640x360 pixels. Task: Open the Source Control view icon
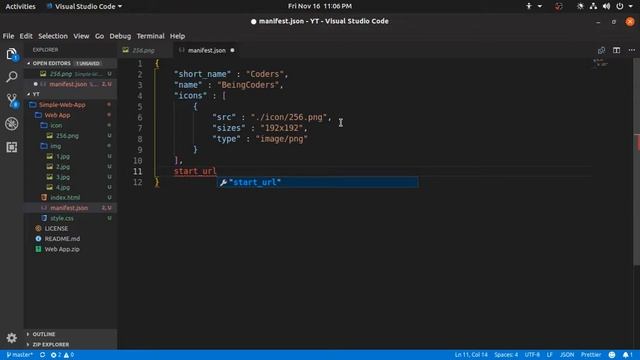coord(11,100)
